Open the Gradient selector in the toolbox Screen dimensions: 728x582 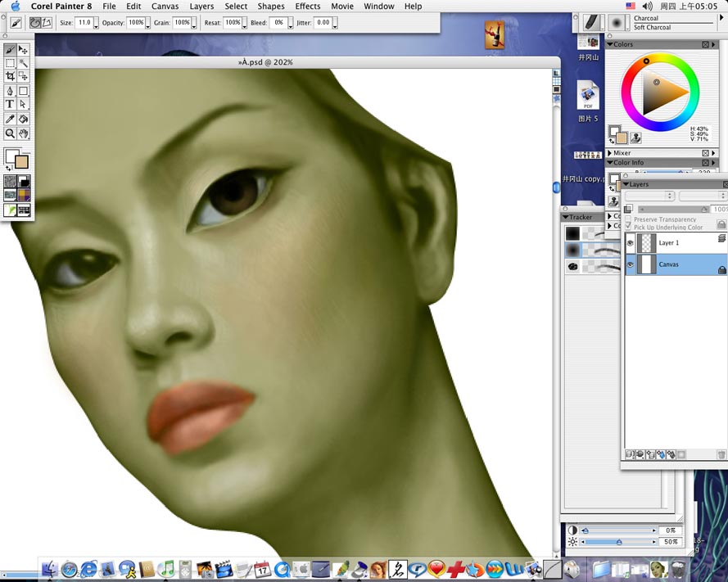coord(24,182)
